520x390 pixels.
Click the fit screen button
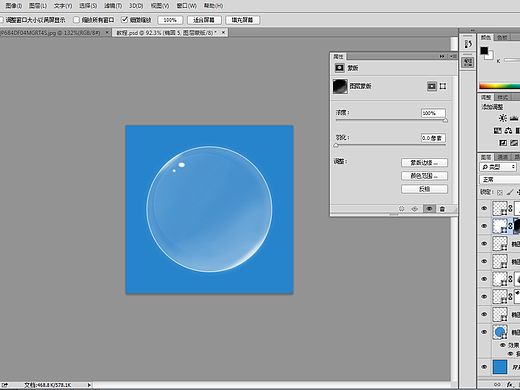(x=204, y=20)
